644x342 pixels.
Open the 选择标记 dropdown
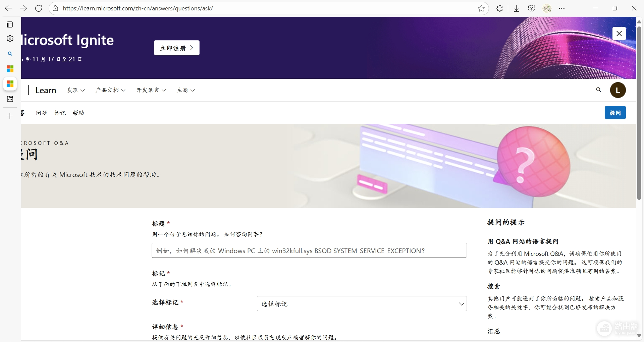click(362, 304)
